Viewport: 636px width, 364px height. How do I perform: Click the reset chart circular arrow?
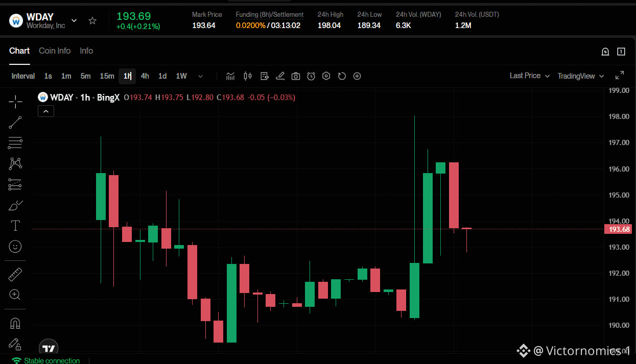pyautogui.click(x=342, y=76)
